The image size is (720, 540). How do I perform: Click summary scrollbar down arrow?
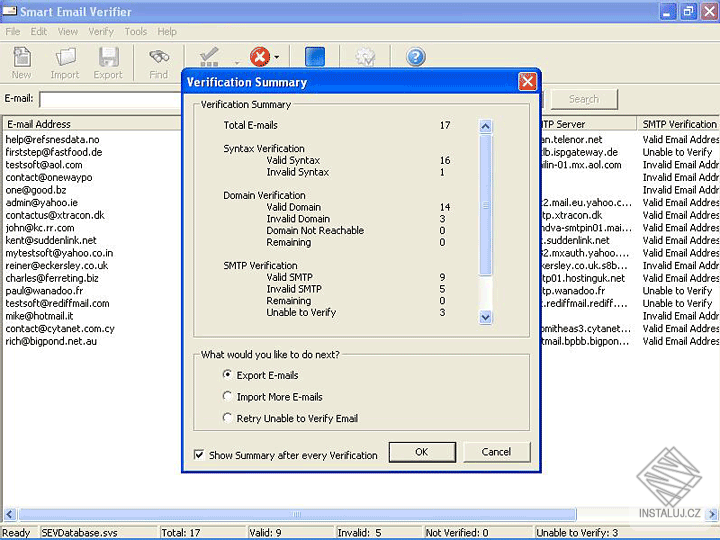(485, 317)
